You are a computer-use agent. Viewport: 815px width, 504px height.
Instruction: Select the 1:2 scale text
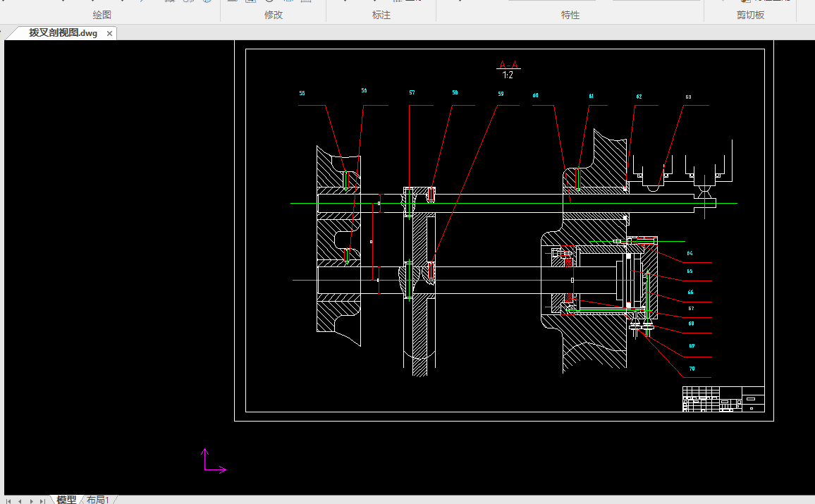[508, 75]
